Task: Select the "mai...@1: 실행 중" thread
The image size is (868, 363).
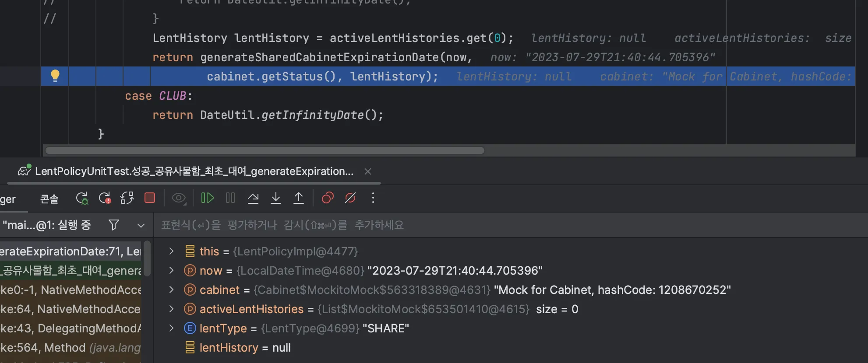Action: [x=46, y=225]
